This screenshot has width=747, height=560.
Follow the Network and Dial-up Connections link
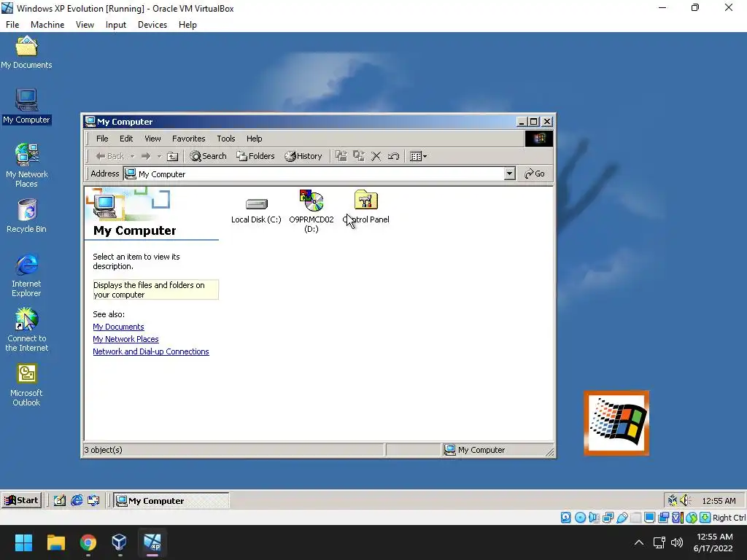pyautogui.click(x=151, y=351)
